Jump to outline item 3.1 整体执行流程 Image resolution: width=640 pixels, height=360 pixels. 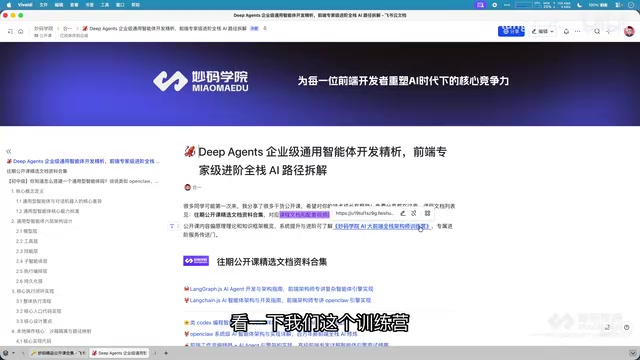point(33,301)
